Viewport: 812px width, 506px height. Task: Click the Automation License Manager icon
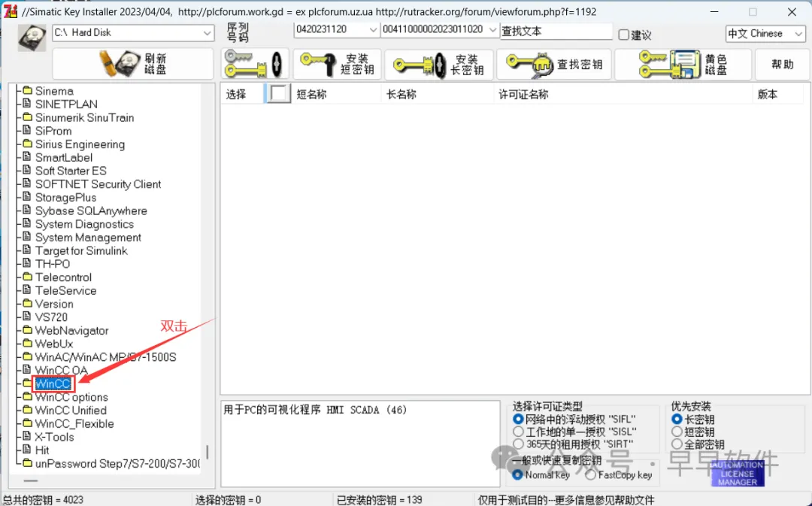pyautogui.click(x=738, y=473)
